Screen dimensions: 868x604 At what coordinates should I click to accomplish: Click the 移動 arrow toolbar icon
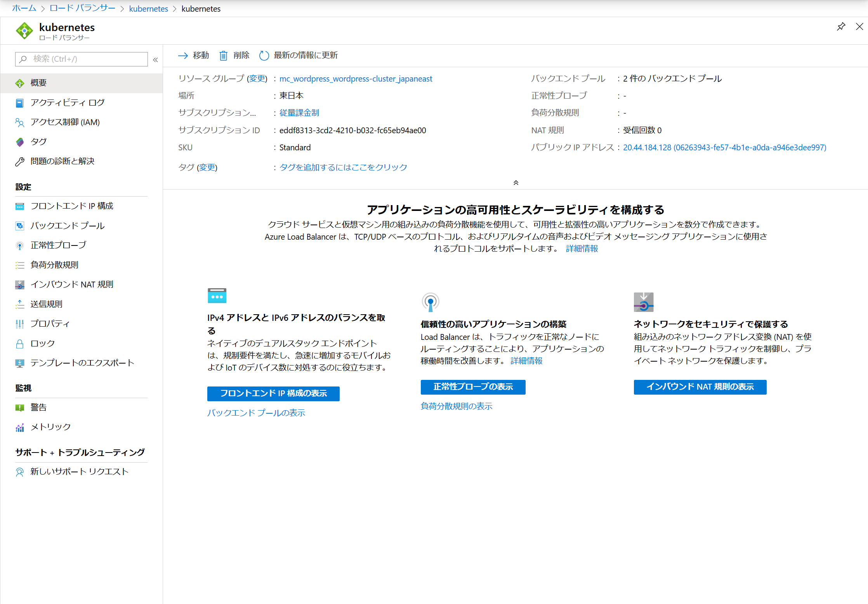(183, 56)
